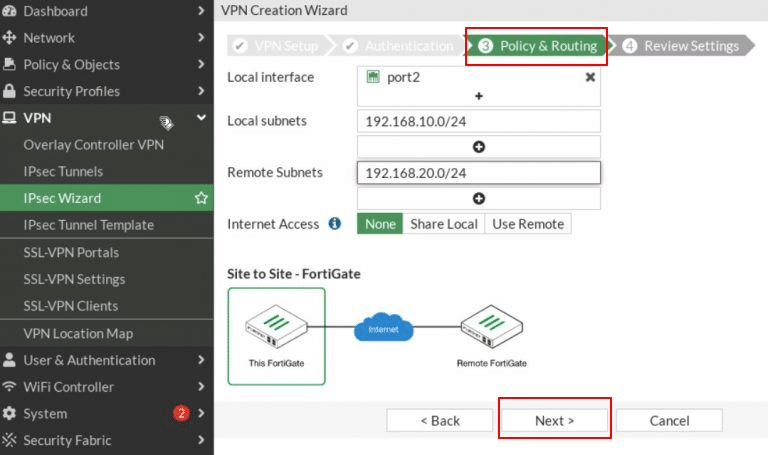Go to Review Settings wizard step
This screenshot has height=455, width=768.
(x=681, y=46)
